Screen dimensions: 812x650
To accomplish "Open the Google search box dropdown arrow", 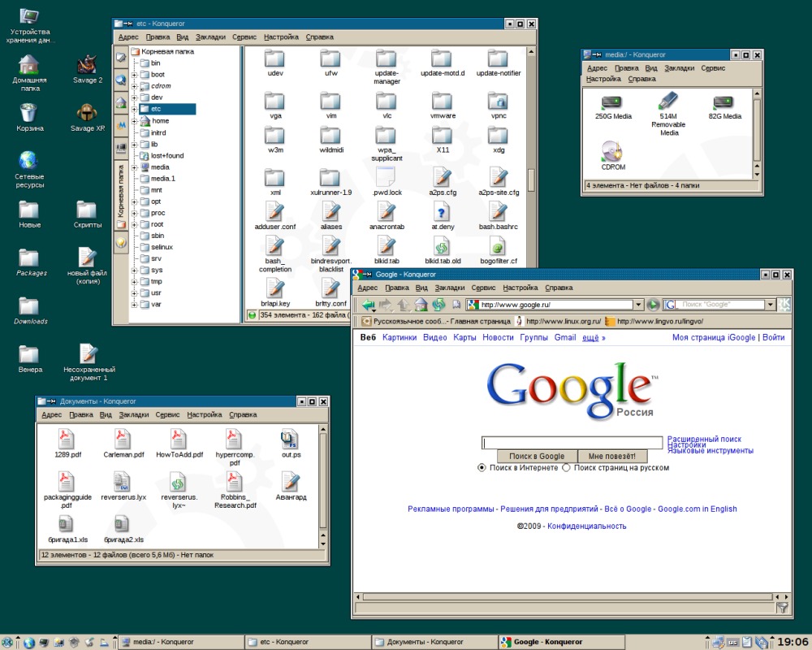I will click(771, 305).
